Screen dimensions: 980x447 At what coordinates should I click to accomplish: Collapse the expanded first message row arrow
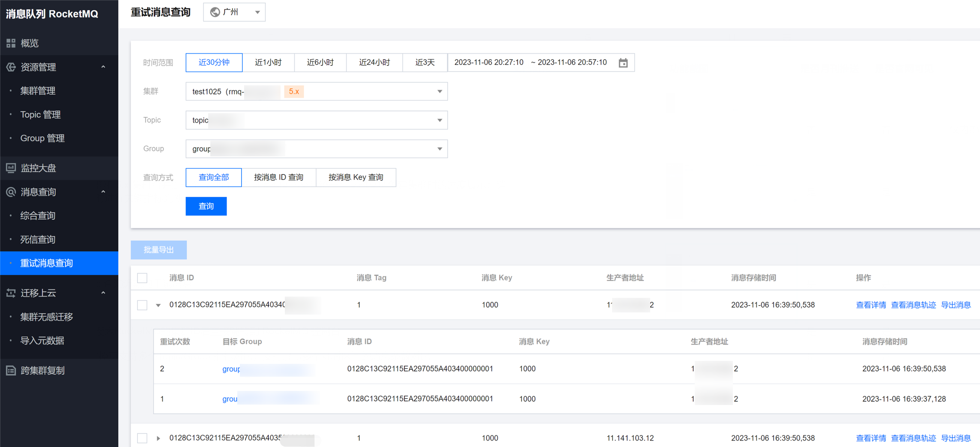tap(158, 305)
